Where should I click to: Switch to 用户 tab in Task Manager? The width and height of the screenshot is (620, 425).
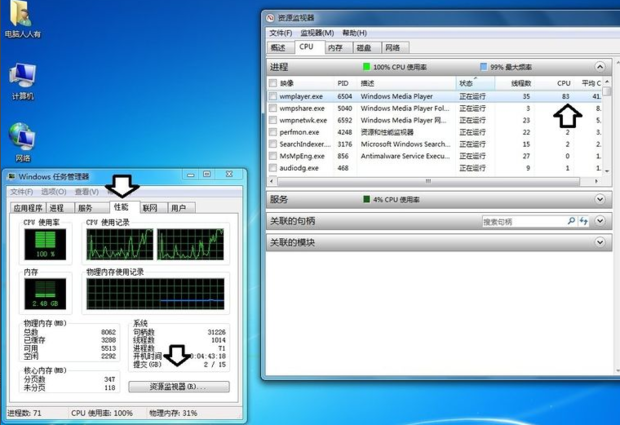(x=181, y=208)
